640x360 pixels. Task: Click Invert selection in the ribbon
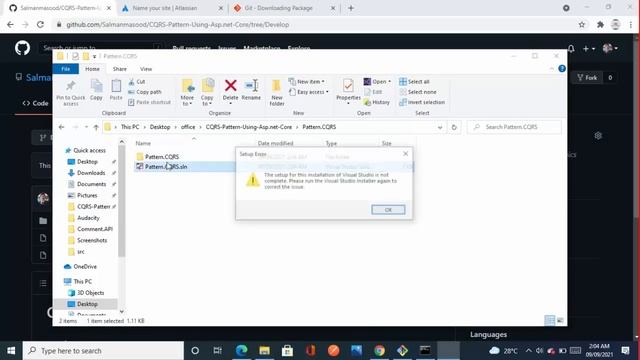click(422, 102)
